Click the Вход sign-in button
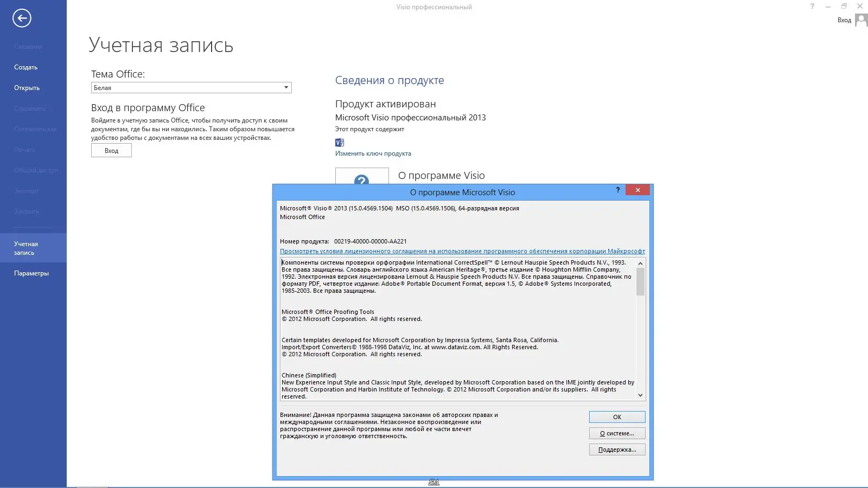This screenshot has width=868, height=488. click(111, 151)
